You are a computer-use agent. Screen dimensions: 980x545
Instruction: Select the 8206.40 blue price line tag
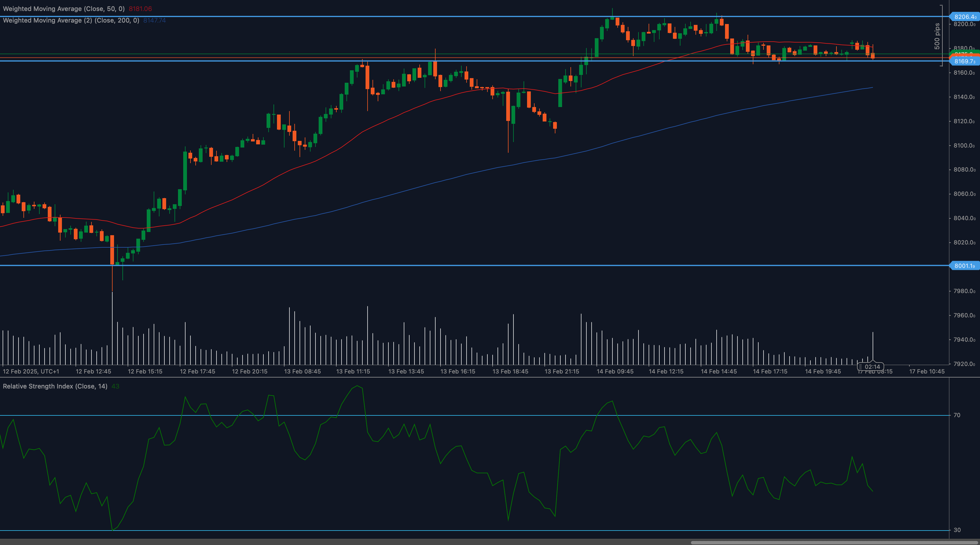coord(964,17)
